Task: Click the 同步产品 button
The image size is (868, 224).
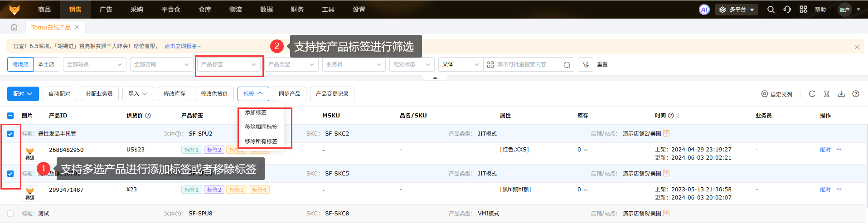Action: [x=289, y=94]
